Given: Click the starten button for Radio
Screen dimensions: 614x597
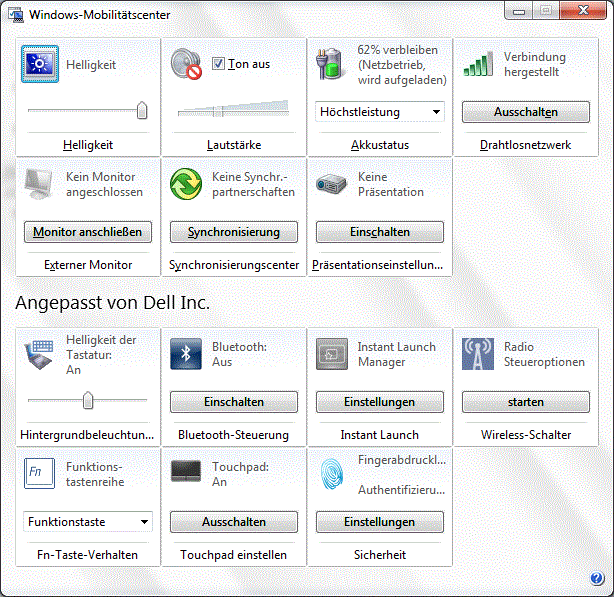Looking at the screenshot, I should click(526, 402).
